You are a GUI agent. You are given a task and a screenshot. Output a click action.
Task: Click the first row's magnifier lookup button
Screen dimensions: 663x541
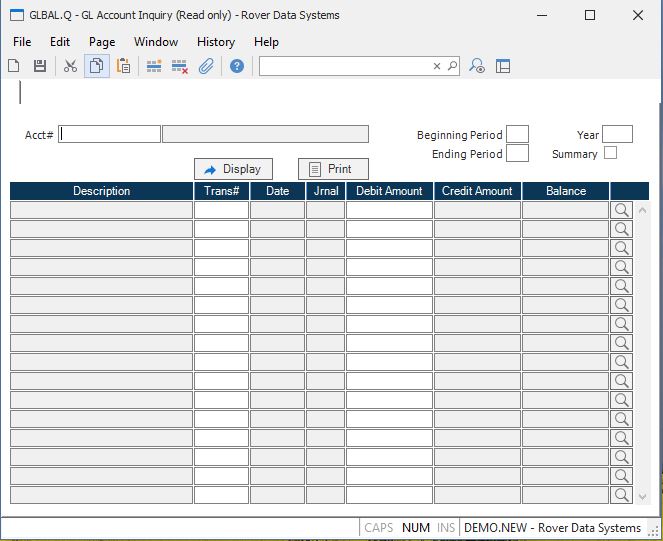pyautogui.click(x=622, y=210)
